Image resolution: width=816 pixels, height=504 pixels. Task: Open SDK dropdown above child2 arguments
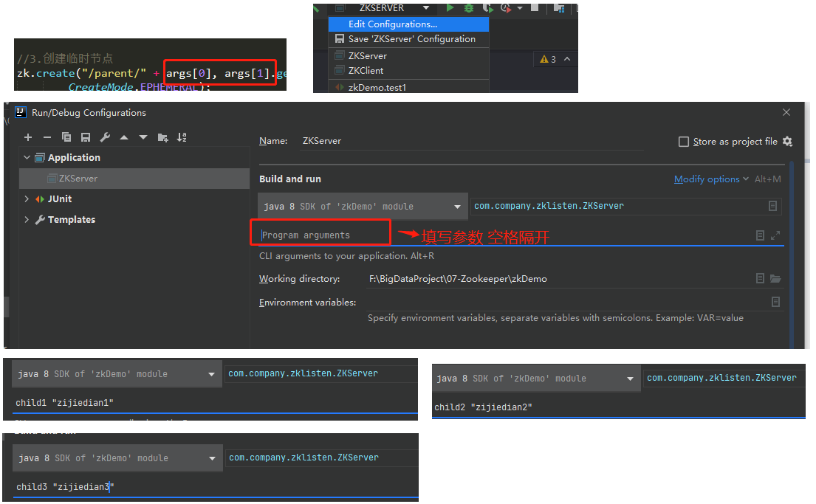click(x=536, y=378)
